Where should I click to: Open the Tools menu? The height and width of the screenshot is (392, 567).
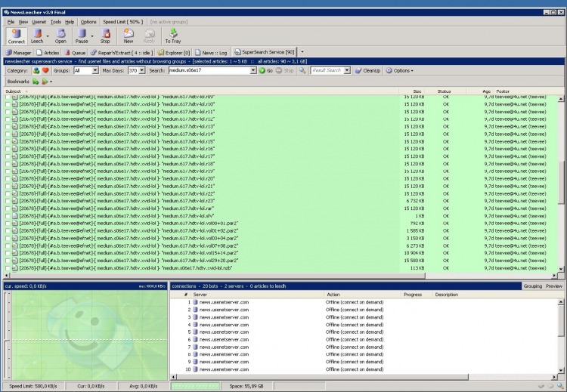tap(56, 22)
